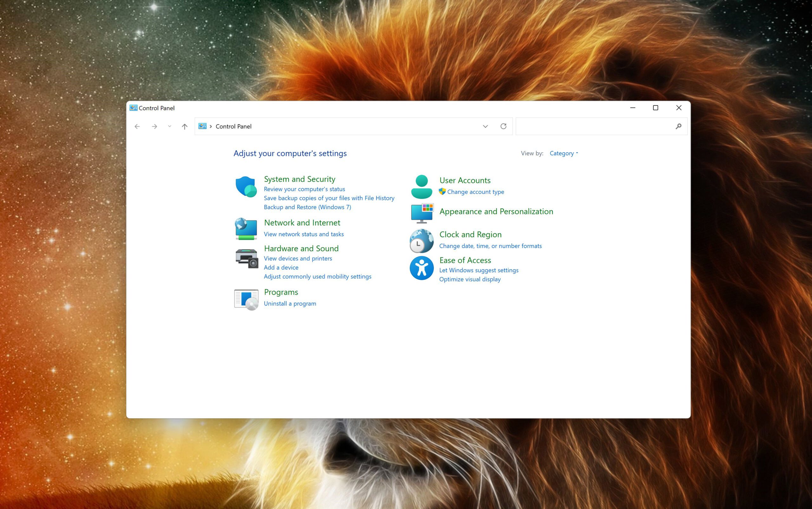This screenshot has width=812, height=509.
Task: Click Control Panel text in address bar
Action: pos(233,126)
